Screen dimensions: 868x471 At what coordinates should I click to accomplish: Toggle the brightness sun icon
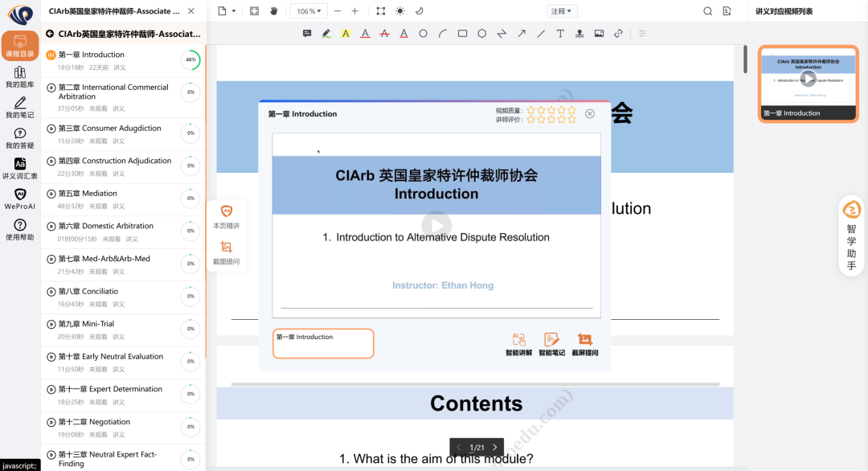[x=400, y=11]
